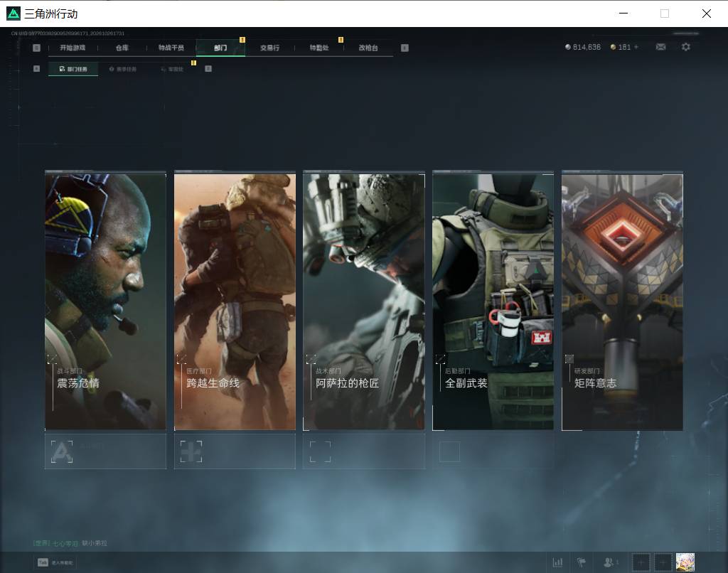Switch to the 改枪台 tab

point(368,48)
